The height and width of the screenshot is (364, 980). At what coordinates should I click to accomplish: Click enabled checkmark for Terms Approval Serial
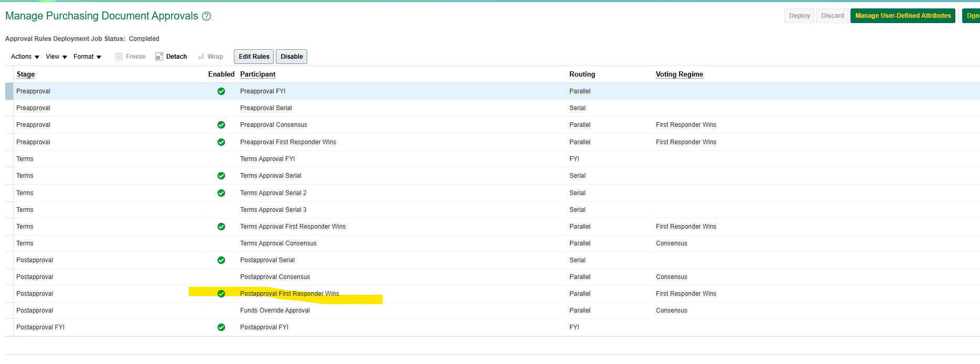[x=221, y=176]
